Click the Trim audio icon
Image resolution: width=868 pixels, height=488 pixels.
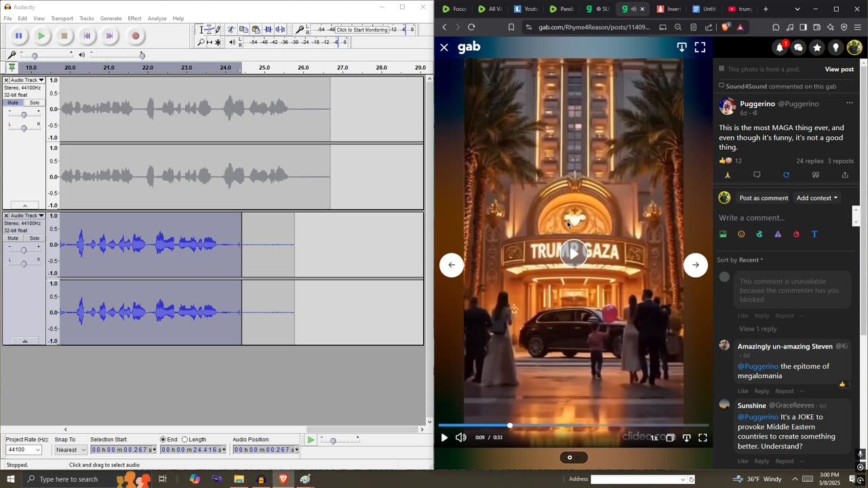point(268,30)
